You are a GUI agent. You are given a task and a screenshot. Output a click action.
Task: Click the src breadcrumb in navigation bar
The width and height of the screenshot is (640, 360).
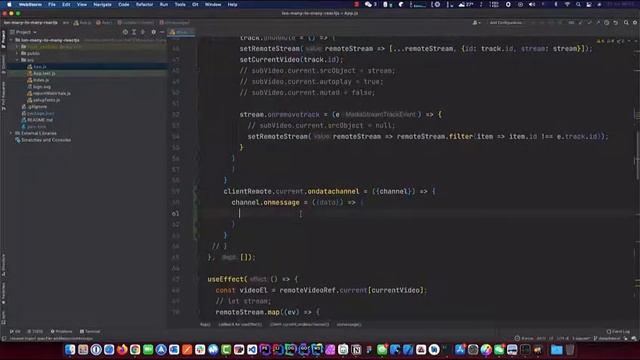[66, 23]
